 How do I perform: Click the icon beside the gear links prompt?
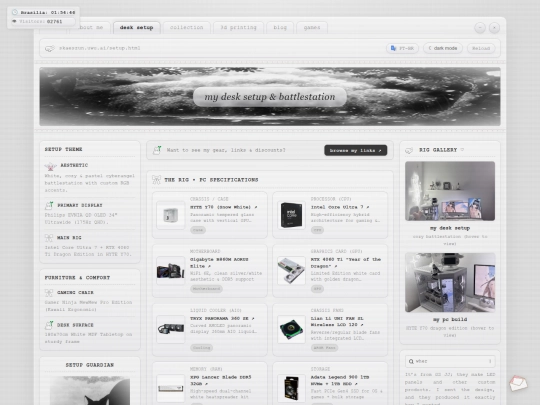[157, 150]
